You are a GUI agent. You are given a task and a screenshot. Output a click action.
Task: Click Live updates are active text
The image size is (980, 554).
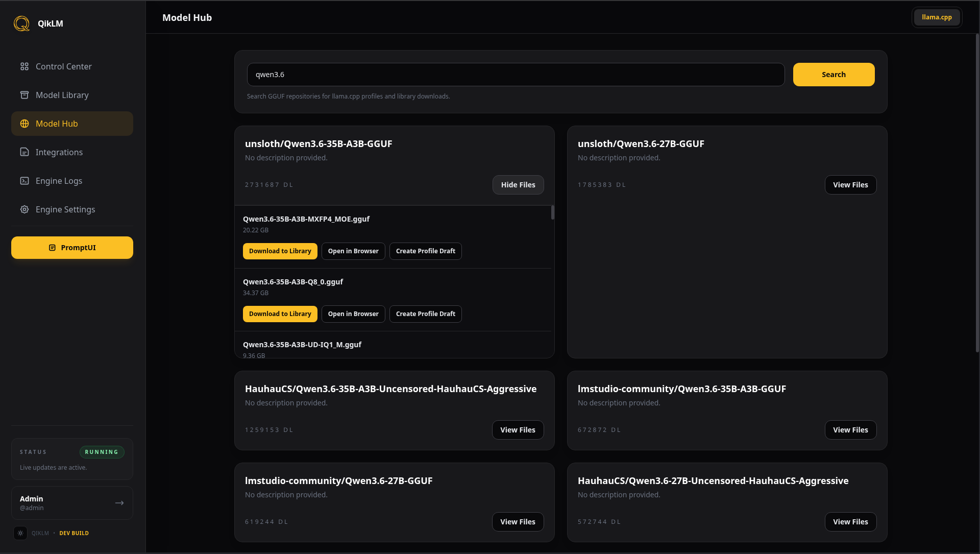53,468
